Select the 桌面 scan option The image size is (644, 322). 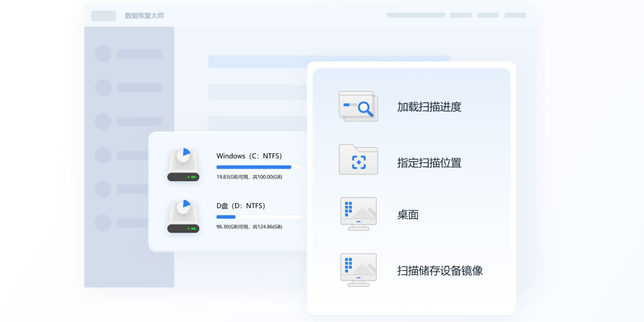[x=408, y=214]
